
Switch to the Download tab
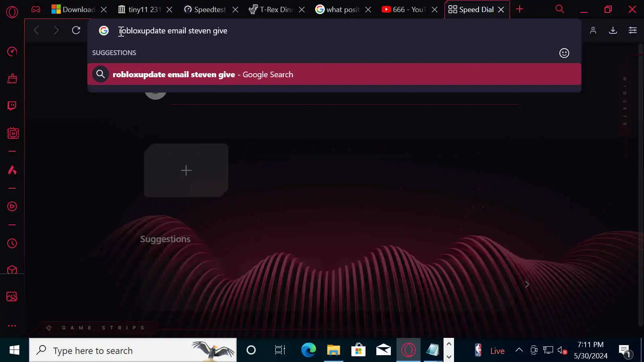click(x=73, y=9)
